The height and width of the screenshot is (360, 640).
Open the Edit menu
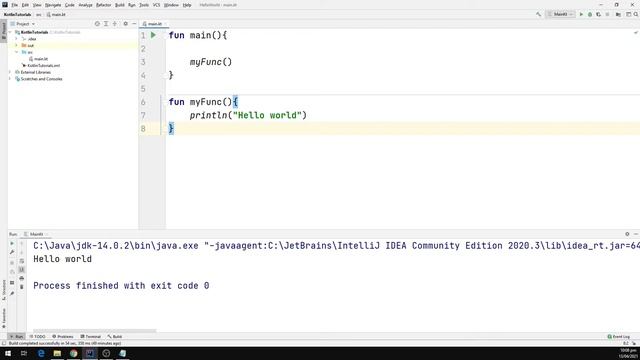(25, 5)
